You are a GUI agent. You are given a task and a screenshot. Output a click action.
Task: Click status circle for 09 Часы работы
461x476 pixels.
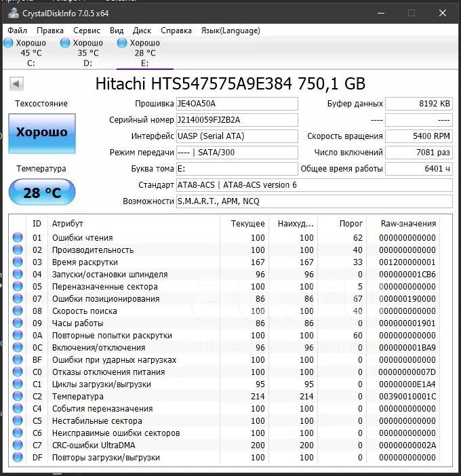18,323
